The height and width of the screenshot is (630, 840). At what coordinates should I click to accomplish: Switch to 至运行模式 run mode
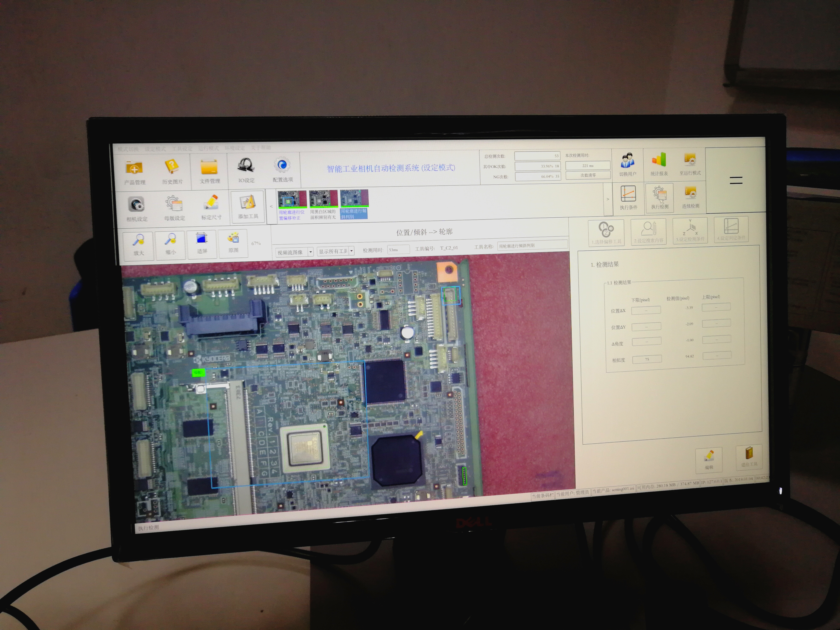click(690, 164)
